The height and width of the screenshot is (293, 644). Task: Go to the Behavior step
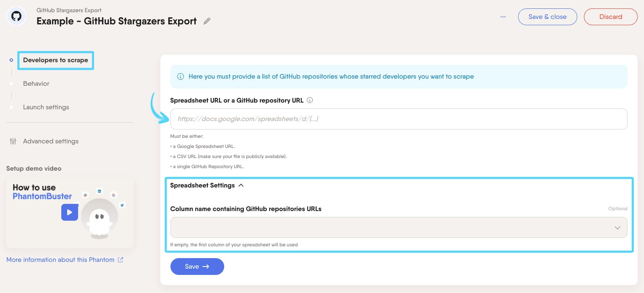[x=36, y=84]
